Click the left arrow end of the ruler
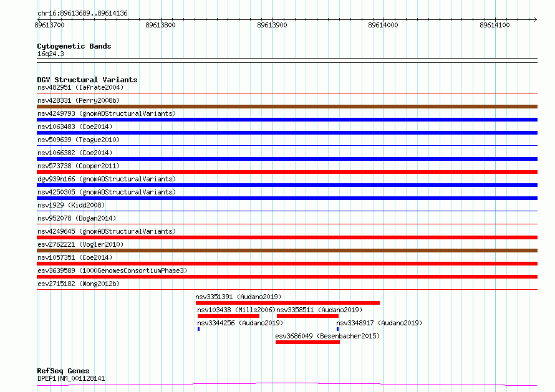 tap(39, 19)
